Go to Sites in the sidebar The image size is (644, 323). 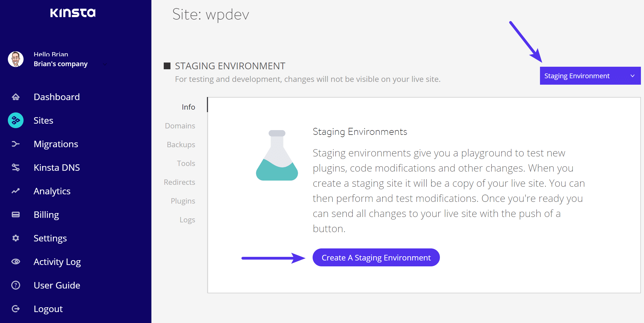(43, 120)
